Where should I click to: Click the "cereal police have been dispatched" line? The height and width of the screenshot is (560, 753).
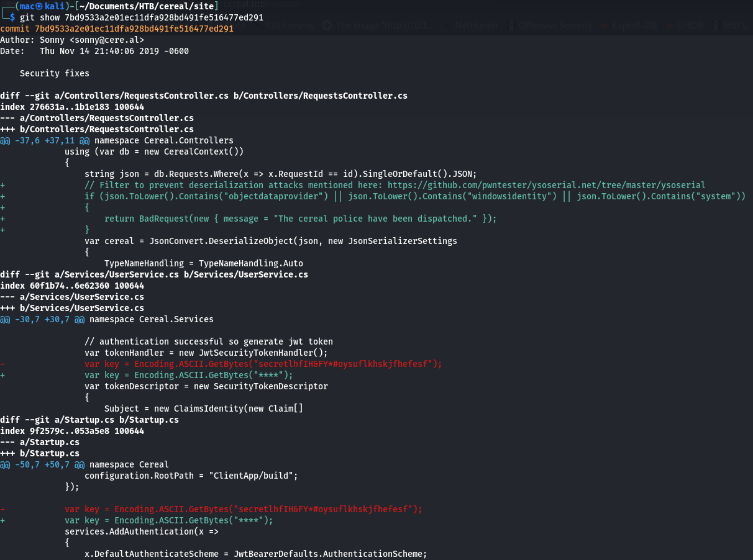click(x=301, y=219)
